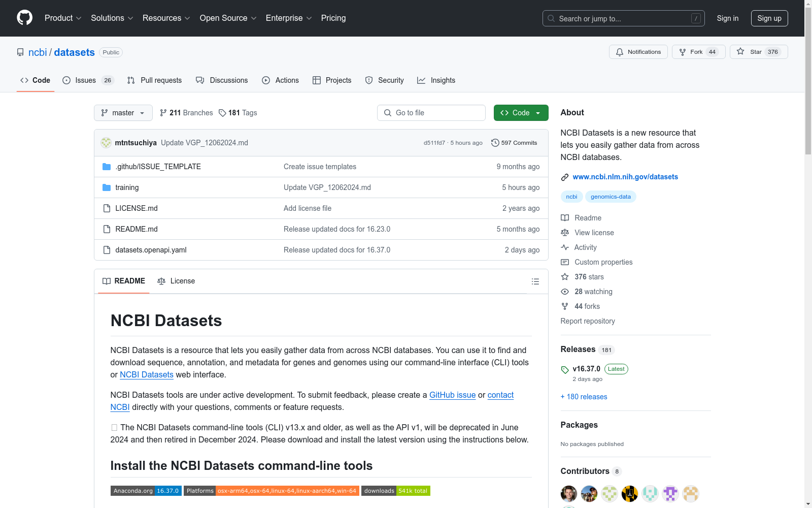Click the GitHub logo icon

pos(24,18)
